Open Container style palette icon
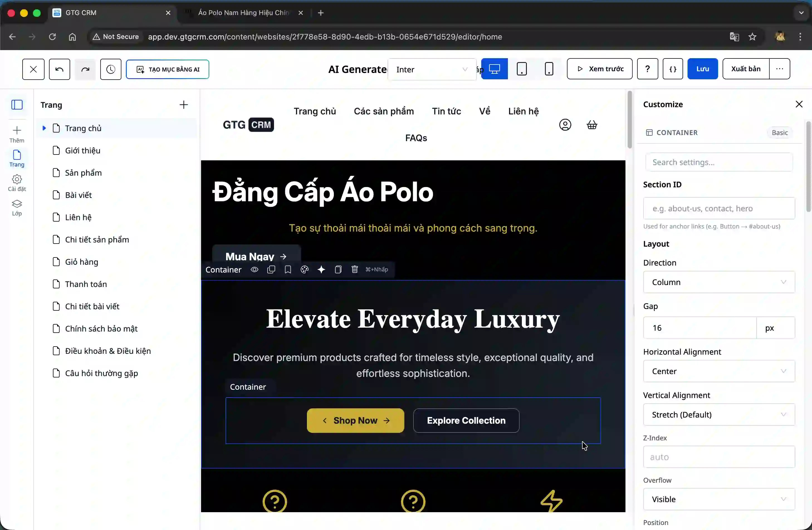 click(x=305, y=270)
